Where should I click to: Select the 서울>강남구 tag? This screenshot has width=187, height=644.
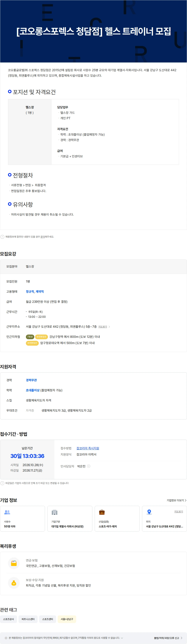pos(67,619)
